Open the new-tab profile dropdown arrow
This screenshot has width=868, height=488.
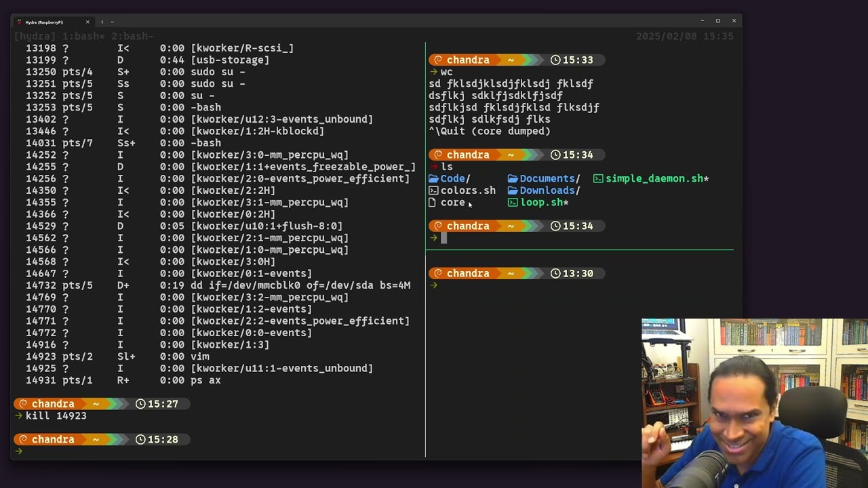[112, 22]
